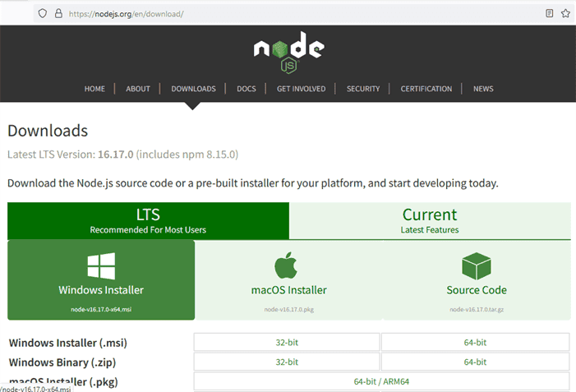Click the shield tracking protection icon
The image size is (576, 392).
(43, 14)
